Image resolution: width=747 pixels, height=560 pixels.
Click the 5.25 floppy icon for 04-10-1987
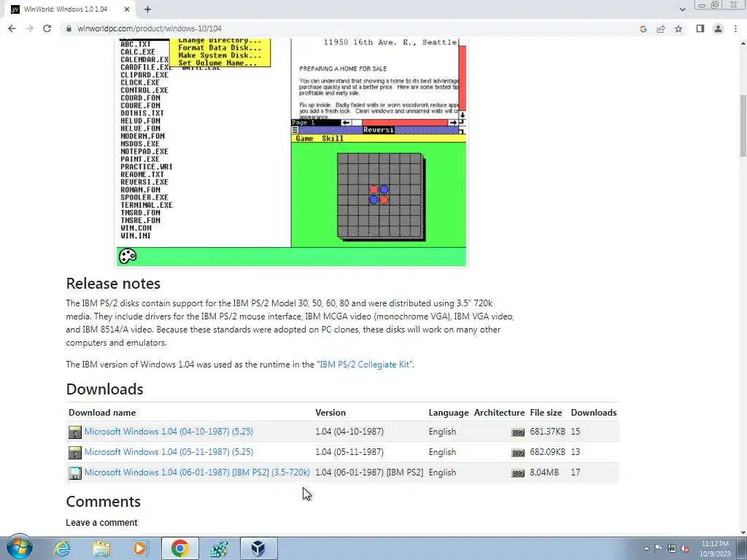pos(75,432)
